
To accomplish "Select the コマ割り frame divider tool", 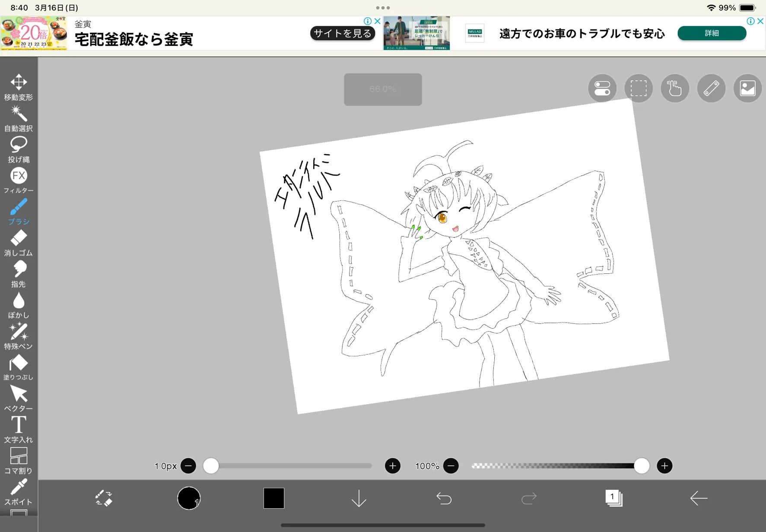I will [x=19, y=460].
